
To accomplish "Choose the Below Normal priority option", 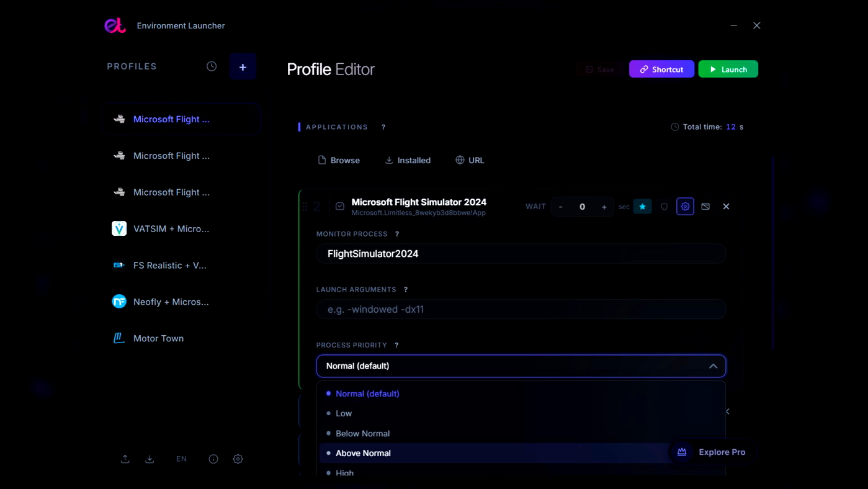I will [x=521, y=433].
